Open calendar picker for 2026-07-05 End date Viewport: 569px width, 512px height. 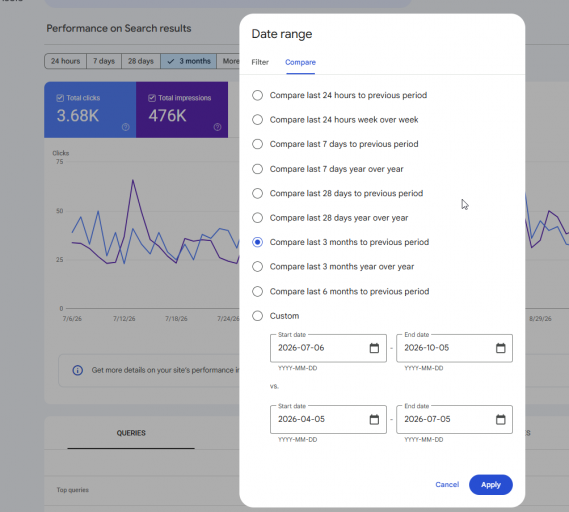500,419
